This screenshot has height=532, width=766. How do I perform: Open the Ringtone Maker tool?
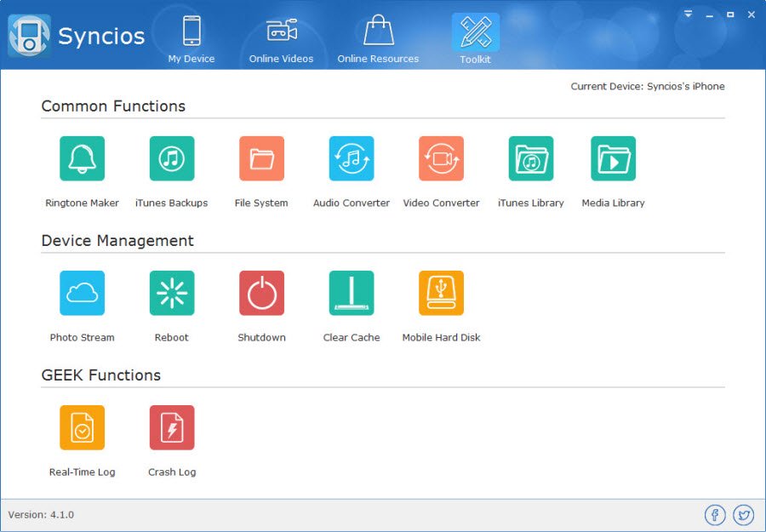point(82,159)
